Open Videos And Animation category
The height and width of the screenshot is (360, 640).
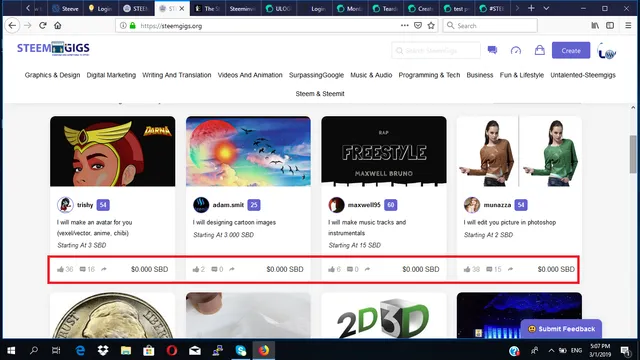(x=250, y=75)
